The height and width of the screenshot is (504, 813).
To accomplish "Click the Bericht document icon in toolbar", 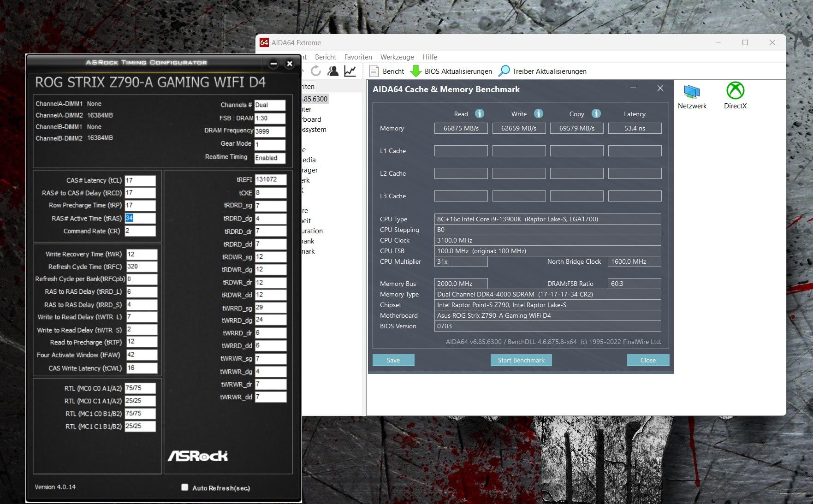I will [x=374, y=71].
